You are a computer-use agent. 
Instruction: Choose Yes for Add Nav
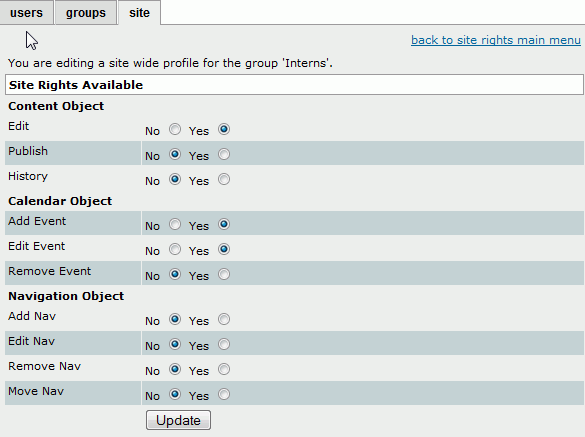pyautogui.click(x=224, y=319)
